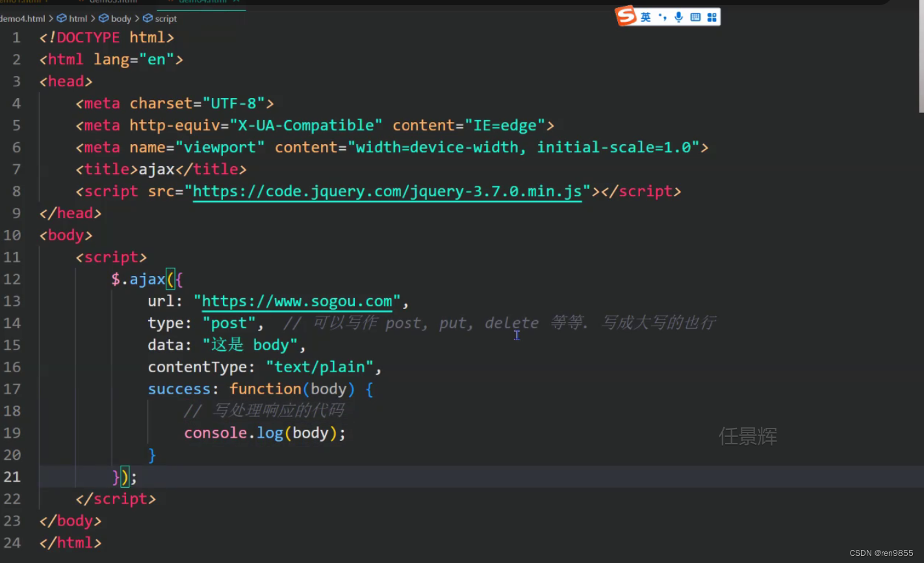The width and height of the screenshot is (924, 563).
Task: Click the script breadcrumb symbol icon
Action: [x=148, y=19]
